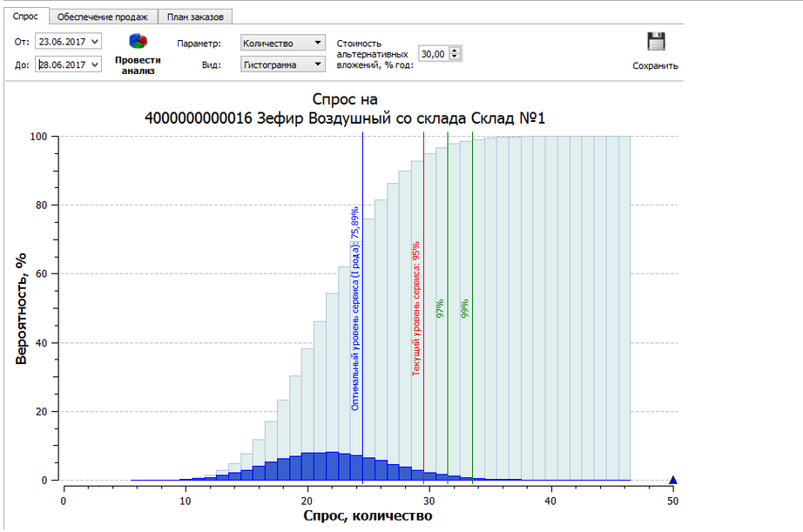Expand the От date dropdown arrow

[x=95, y=42]
